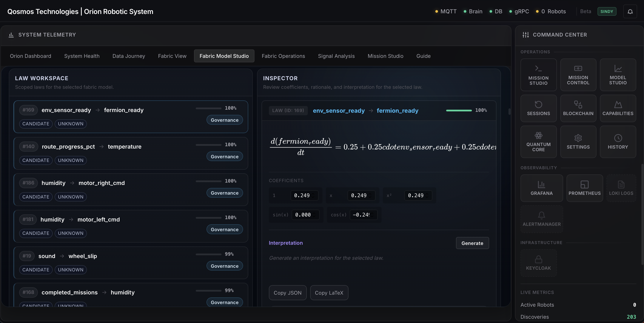Click the notification bell icon
The width and height of the screenshot is (644, 323).
(x=630, y=11)
